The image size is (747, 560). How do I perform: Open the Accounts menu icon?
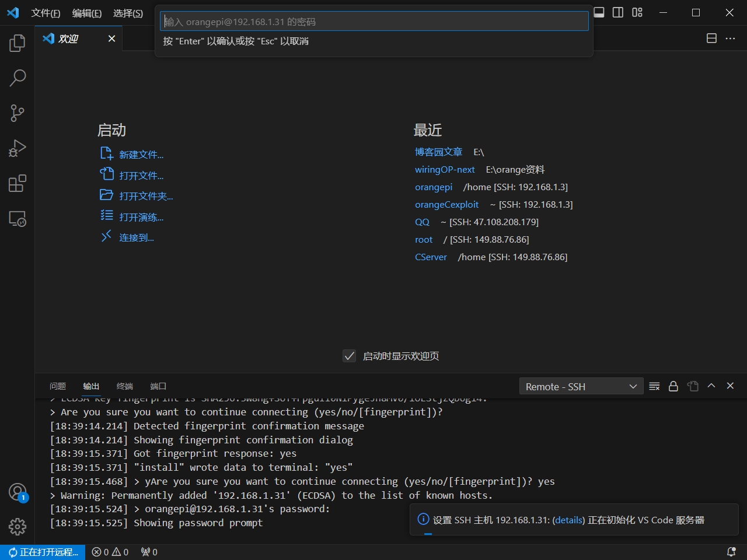(x=18, y=492)
